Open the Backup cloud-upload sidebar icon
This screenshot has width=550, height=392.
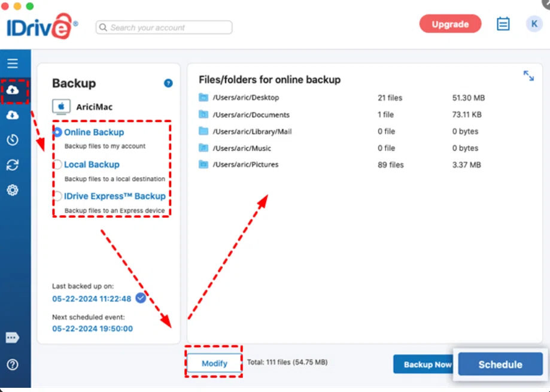[x=13, y=90]
